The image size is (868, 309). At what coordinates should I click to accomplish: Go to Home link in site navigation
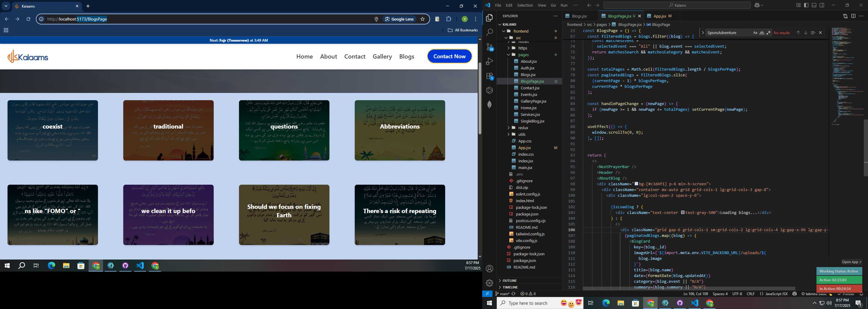304,56
